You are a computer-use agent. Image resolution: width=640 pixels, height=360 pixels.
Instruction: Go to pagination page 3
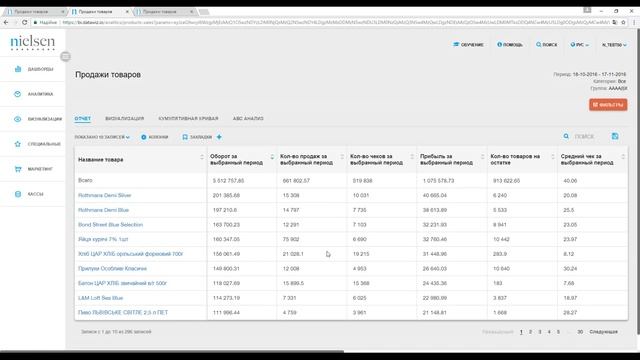tap(540, 332)
